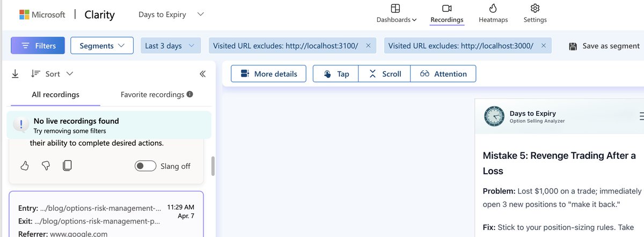The width and height of the screenshot is (644, 237).
Task: Select the All recordings tab
Action: (55, 94)
